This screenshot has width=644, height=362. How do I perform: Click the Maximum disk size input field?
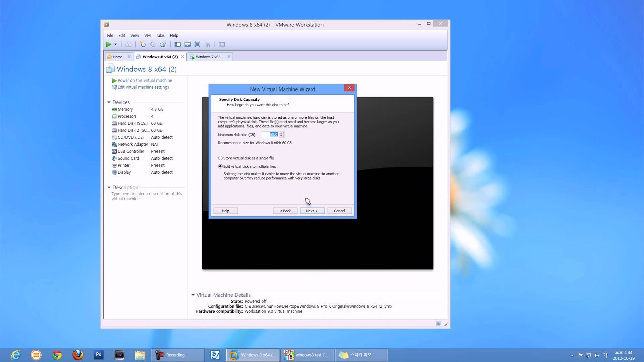(x=270, y=135)
